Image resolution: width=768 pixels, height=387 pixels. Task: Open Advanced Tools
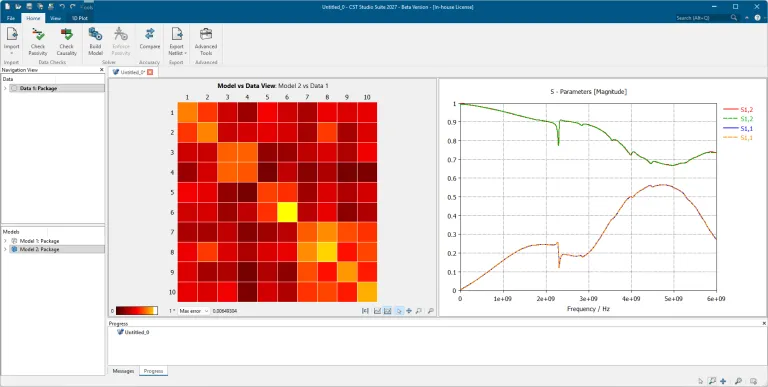[x=206, y=42]
